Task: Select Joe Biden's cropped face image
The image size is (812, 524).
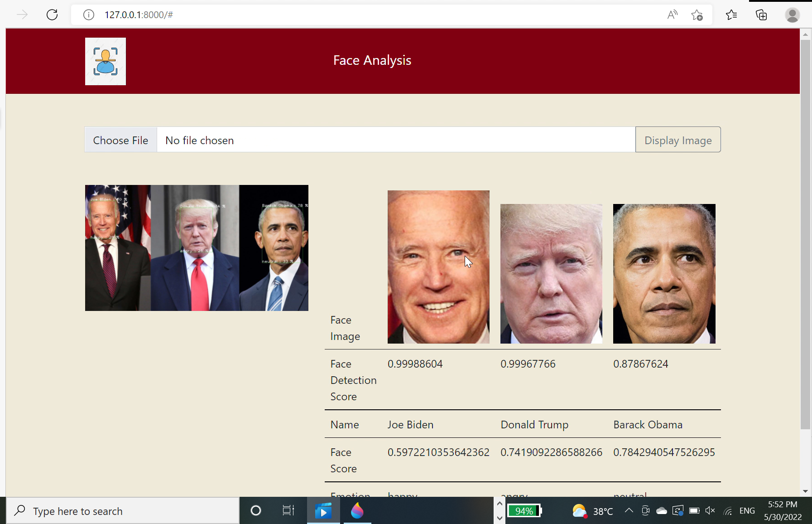Action: [438, 267]
